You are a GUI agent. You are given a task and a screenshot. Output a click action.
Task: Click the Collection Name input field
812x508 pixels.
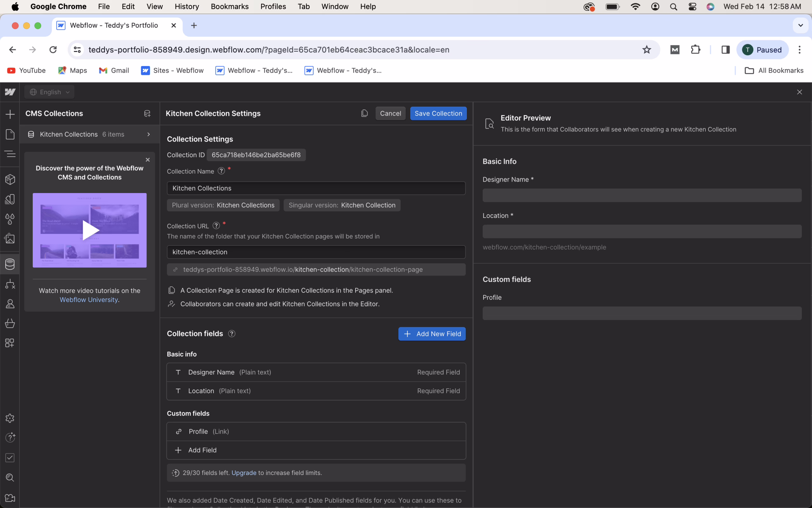click(x=316, y=188)
